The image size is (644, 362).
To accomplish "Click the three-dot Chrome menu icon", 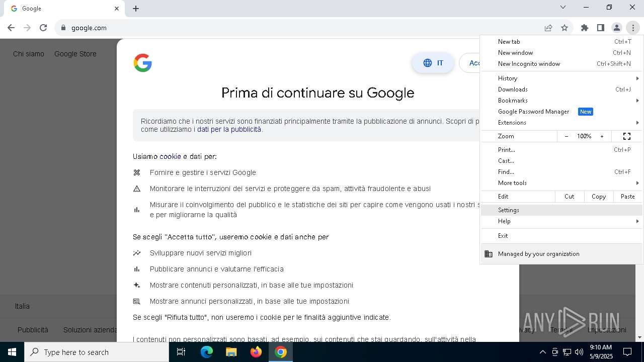I will (633, 28).
